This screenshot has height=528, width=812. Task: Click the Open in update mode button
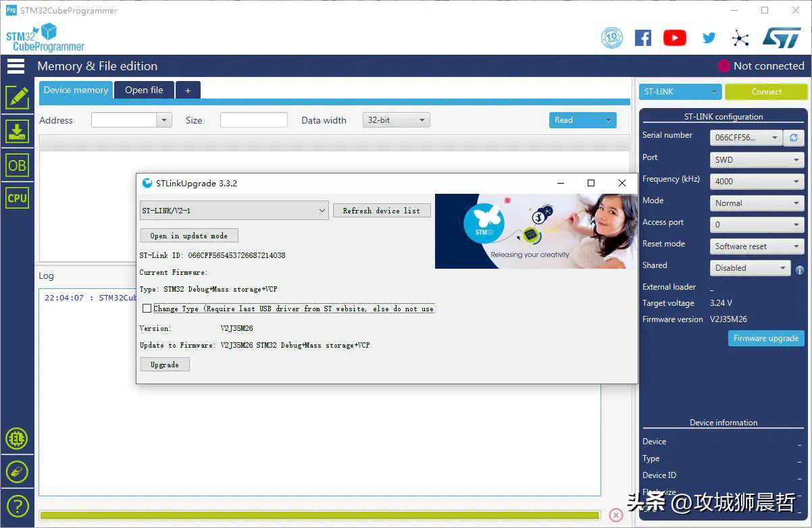[189, 236]
